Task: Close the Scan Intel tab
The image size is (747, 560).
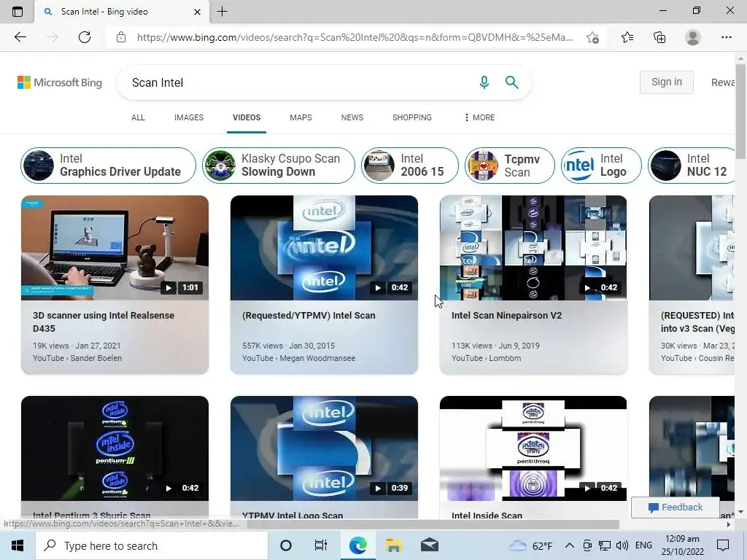Action: click(x=197, y=12)
